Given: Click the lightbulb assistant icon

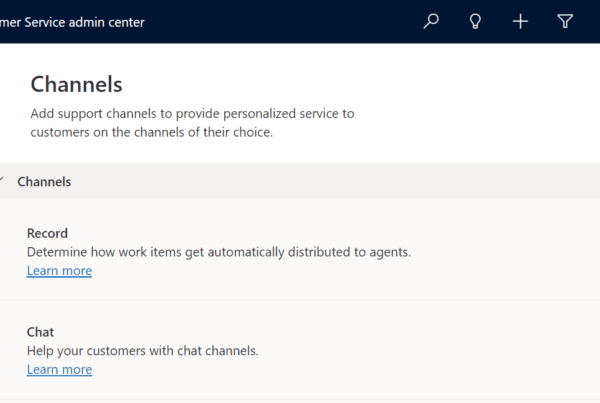Looking at the screenshot, I should coord(476,21).
